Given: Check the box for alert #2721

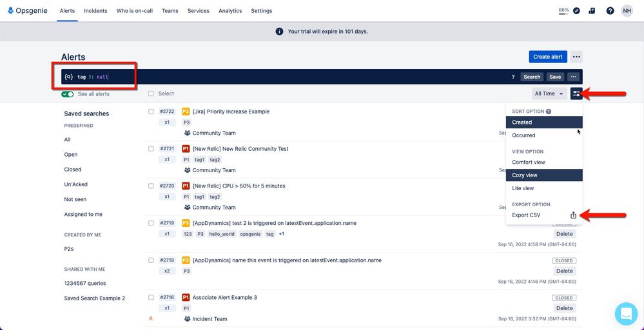Looking at the screenshot, I should point(151,149).
